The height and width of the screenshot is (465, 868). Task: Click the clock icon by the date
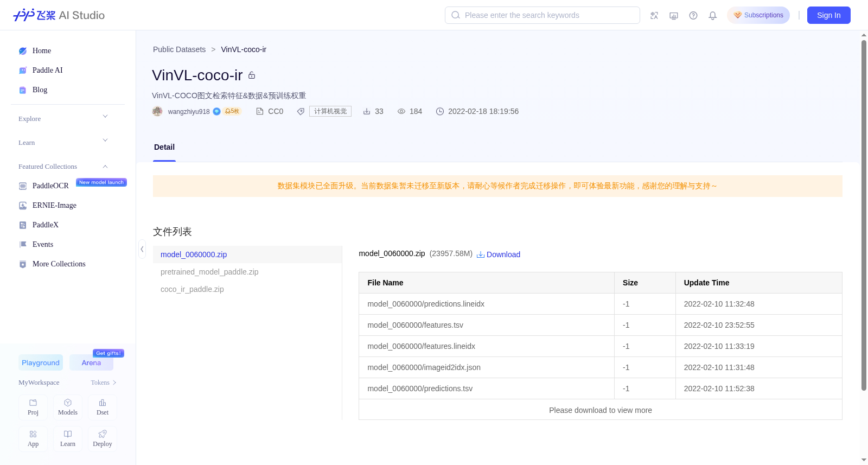pyautogui.click(x=440, y=111)
